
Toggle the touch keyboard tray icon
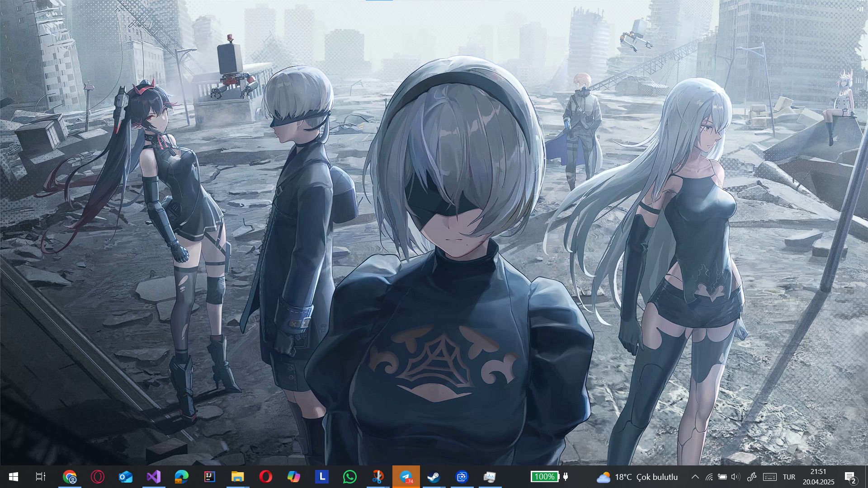(x=770, y=477)
